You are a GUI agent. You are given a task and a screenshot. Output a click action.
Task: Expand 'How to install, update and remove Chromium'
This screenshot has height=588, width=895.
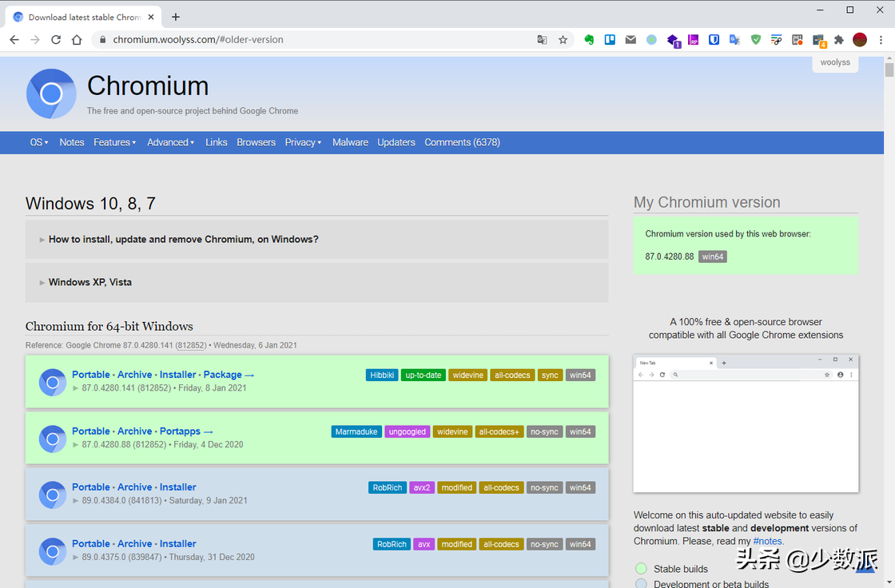tap(183, 240)
